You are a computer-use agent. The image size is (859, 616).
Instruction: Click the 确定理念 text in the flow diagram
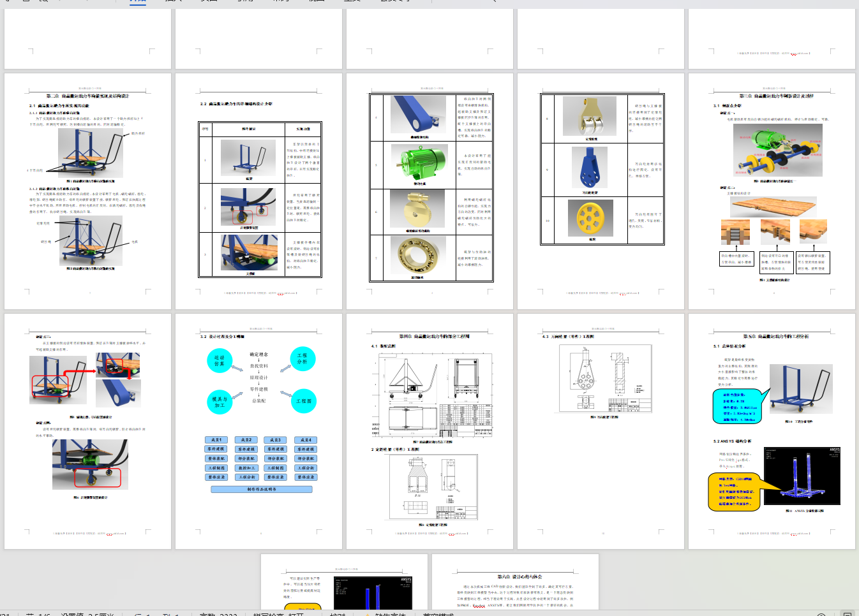(x=258, y=354)
